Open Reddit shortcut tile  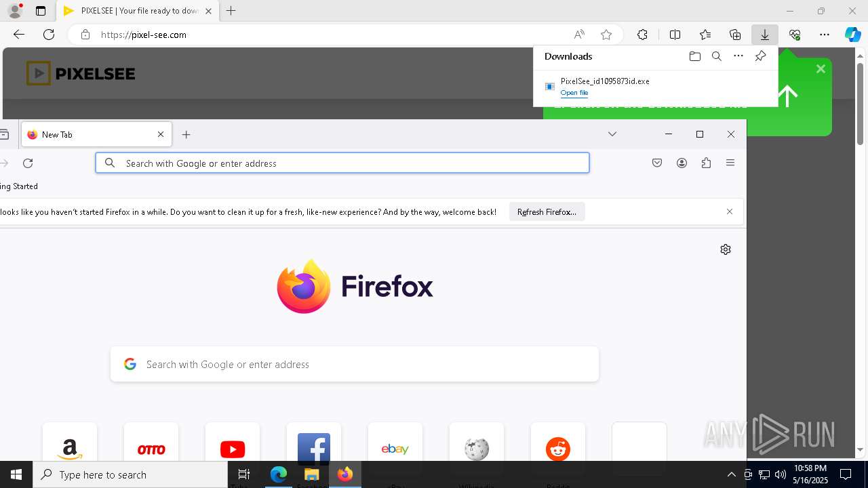click(x=558, y=448)
